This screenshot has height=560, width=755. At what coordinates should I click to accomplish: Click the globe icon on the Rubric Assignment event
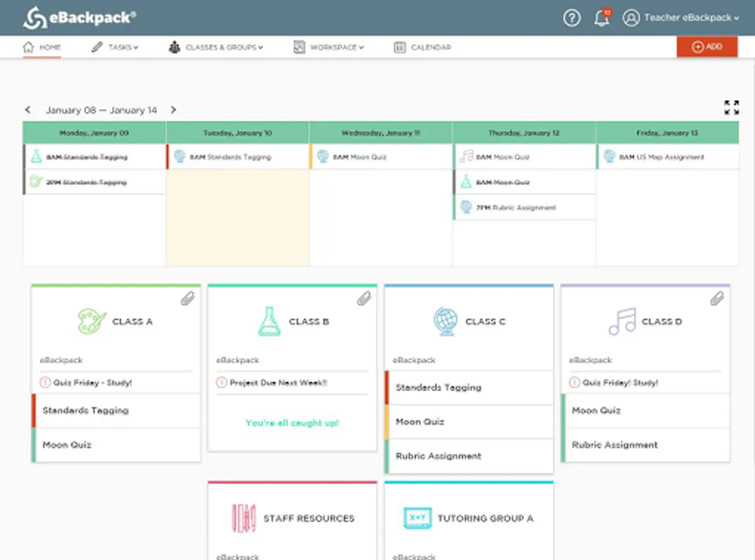(x=466, y=207)
